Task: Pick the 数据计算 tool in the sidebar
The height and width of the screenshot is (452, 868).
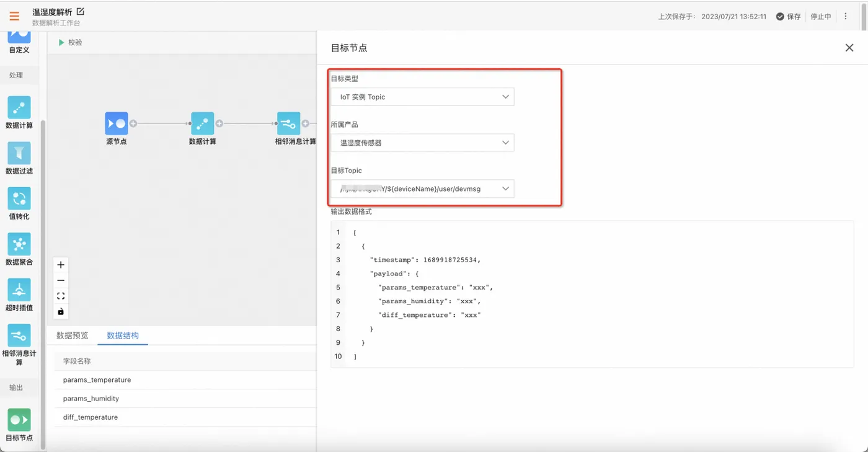Action: pos(19,108)
